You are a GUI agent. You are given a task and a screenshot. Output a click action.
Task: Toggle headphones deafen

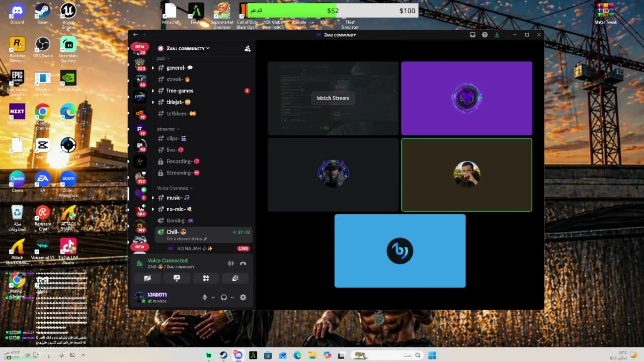tap(224, 297)
